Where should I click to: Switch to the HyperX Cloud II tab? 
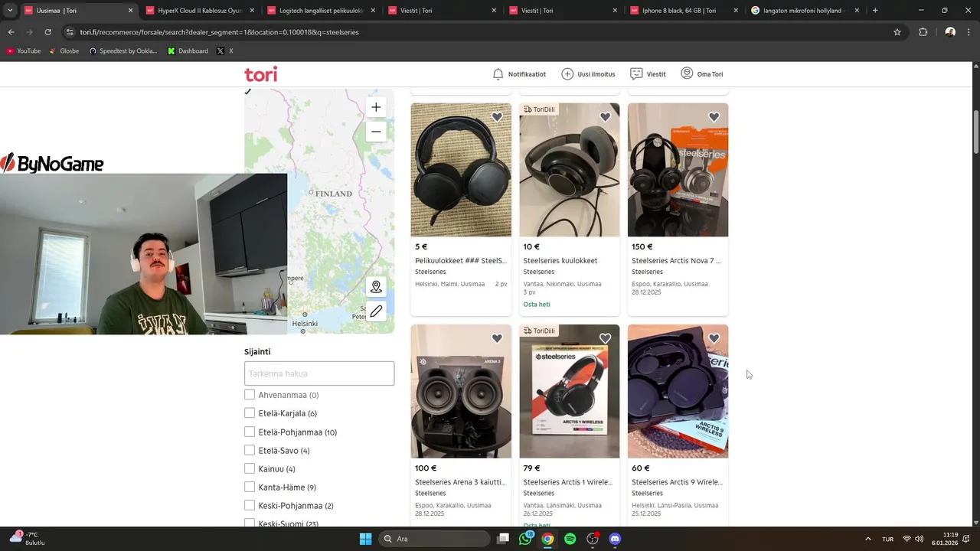coord(199,11)
